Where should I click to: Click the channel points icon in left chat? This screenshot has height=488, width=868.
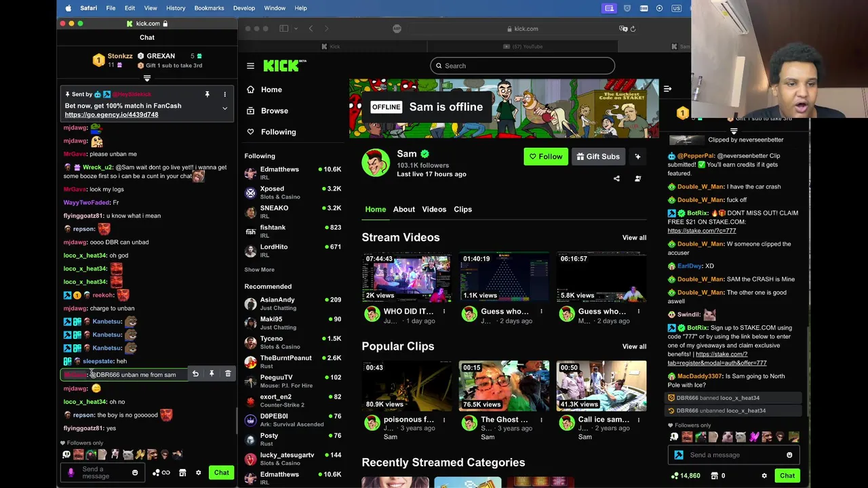[161, 473]
